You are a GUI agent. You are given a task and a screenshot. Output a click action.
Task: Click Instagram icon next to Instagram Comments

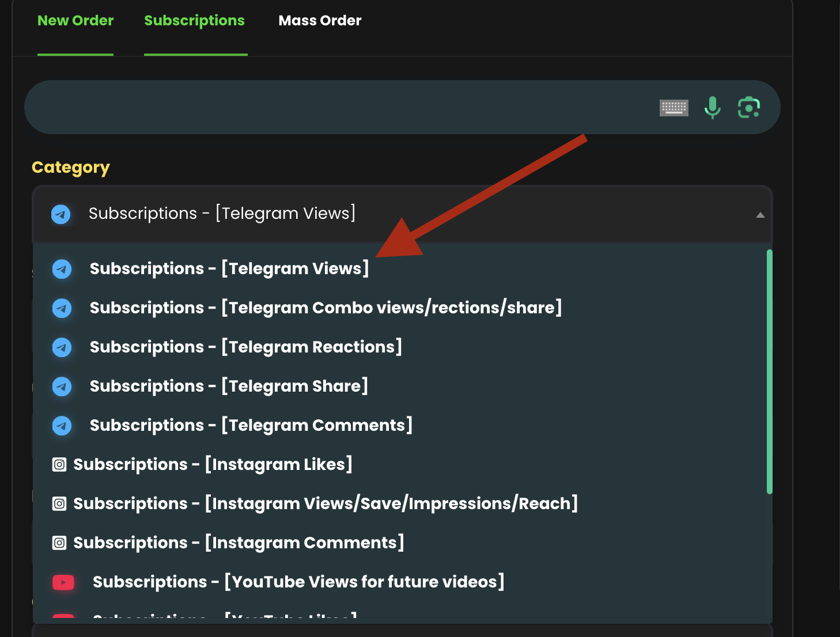(59, 543)
